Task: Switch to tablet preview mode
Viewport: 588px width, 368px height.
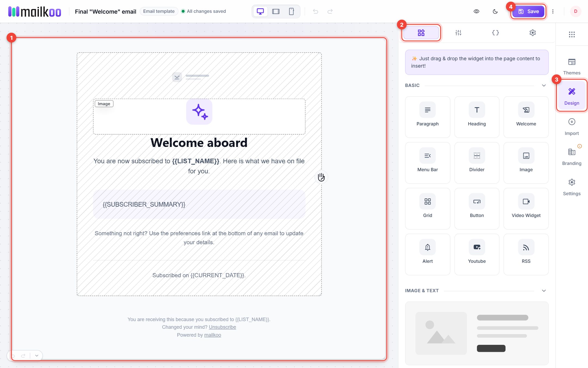Action: point(276,11)
